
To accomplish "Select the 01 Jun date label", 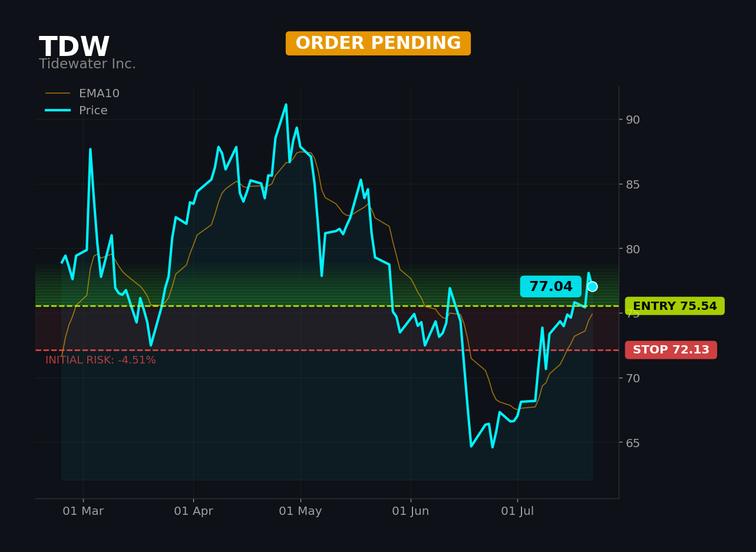I will pos(411,511).
